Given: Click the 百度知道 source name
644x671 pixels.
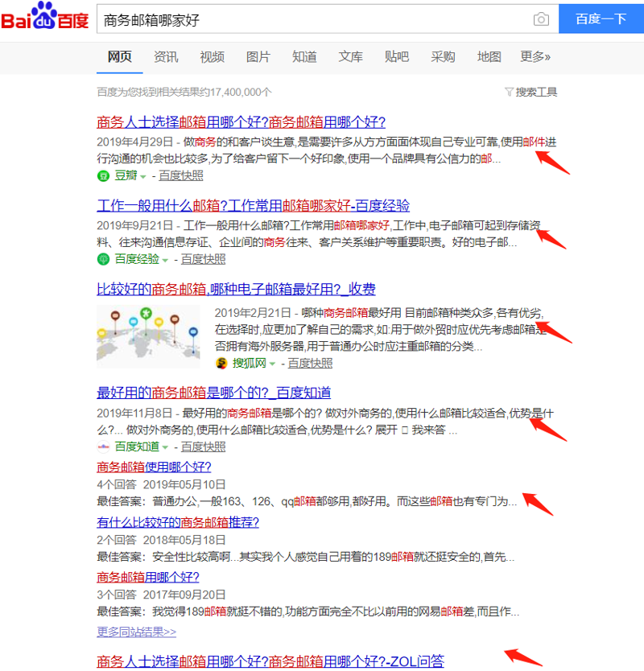Looking at the screenshot, I should tap(137, 447).
